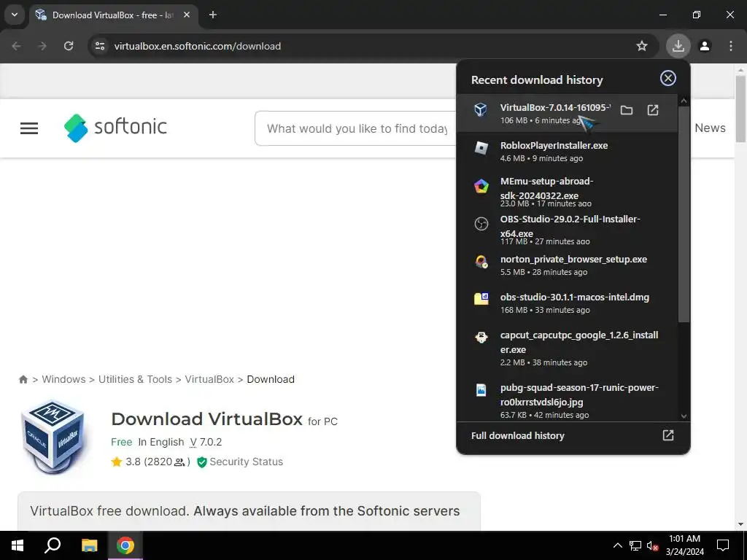The image size is (747, 560).
Task: Open the VirtualBox breadcrumb link
Action: [x=209, y=379]
